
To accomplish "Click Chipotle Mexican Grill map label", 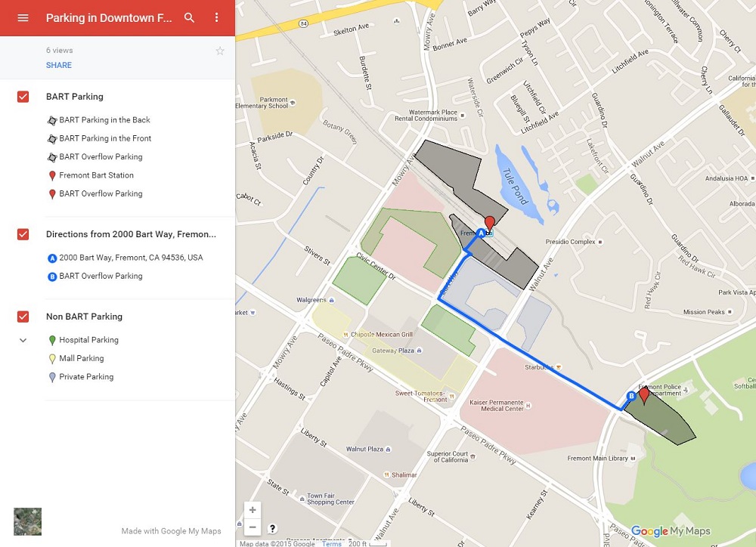I will coord(381,335).
